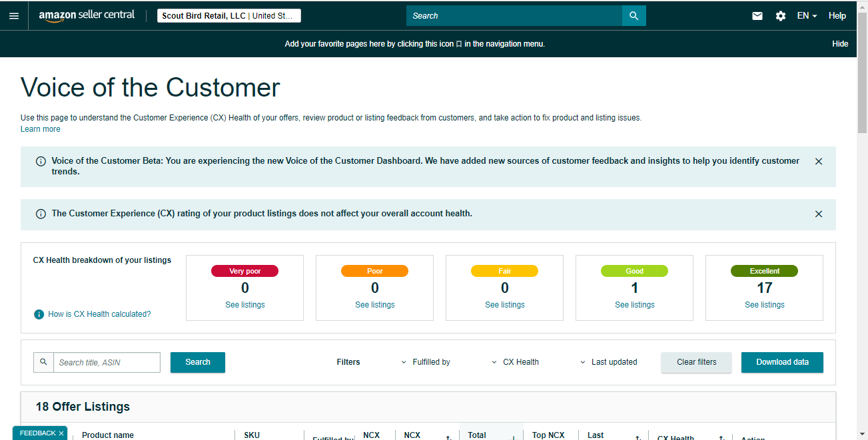Select the Poor badge
The width and height of the screenshot is (868, 440).
click(374, 271)
